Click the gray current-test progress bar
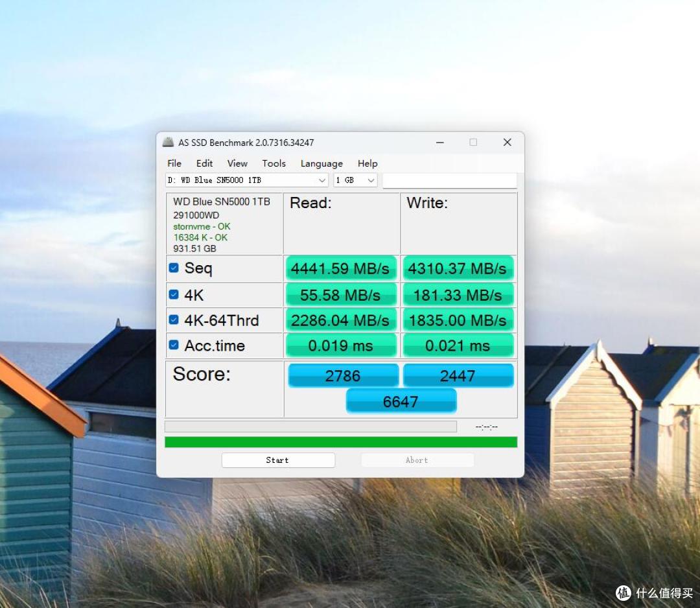This screenshot has height=608, width=700. point(310,427)
